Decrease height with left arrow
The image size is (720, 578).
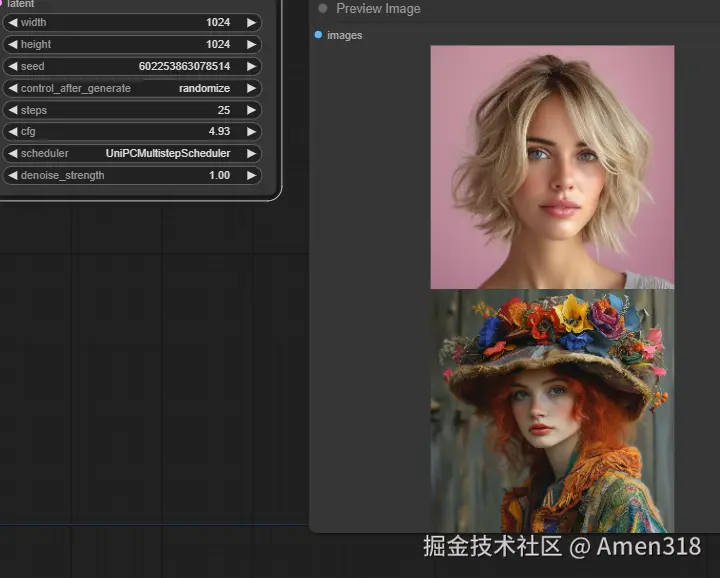click(x=12, y=44)
